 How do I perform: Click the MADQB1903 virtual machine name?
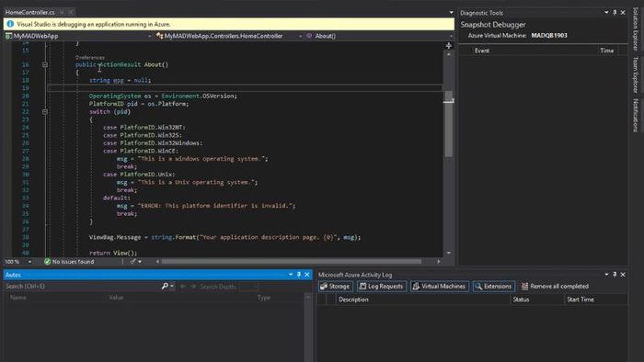tap(548, 35)
